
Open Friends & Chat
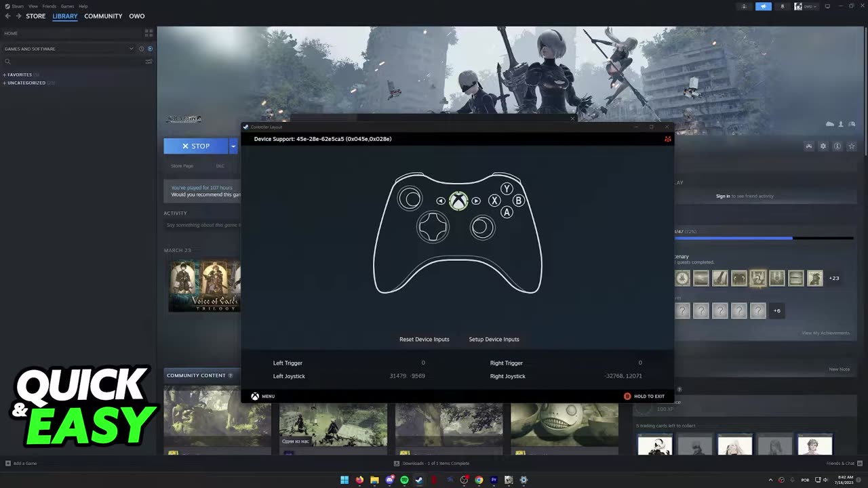coord(844,464)
